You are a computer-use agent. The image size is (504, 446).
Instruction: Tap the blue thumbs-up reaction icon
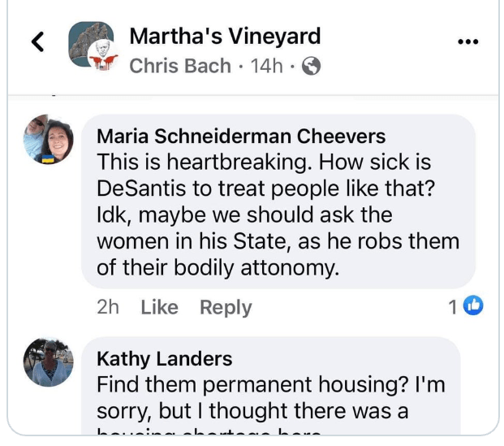pyautogui.click(x=472, y=306)
